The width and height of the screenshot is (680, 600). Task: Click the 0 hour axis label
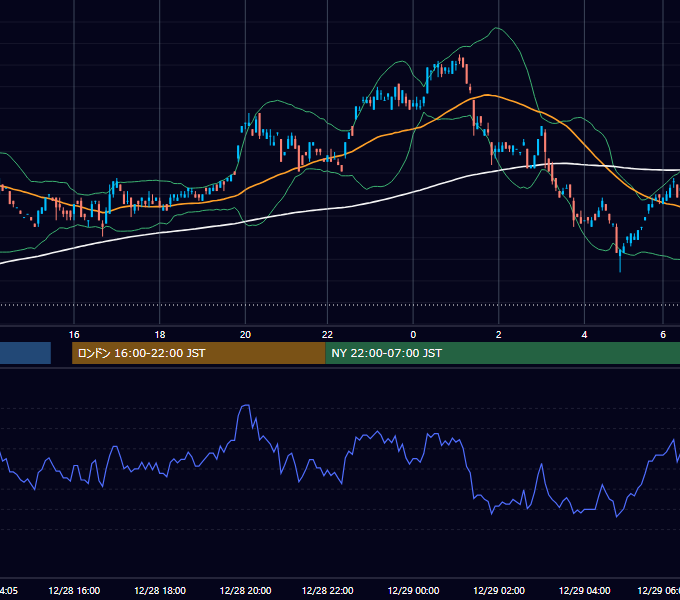coord(413,335)
